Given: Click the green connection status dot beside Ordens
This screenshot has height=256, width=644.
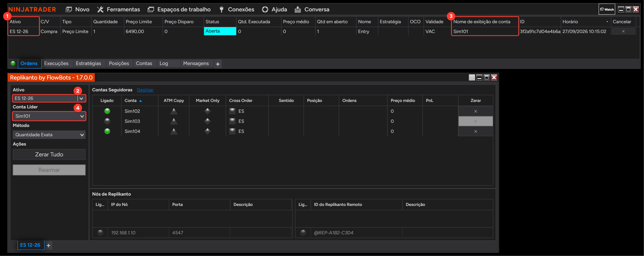Looking at the screenshot, I should click(13, 63).
